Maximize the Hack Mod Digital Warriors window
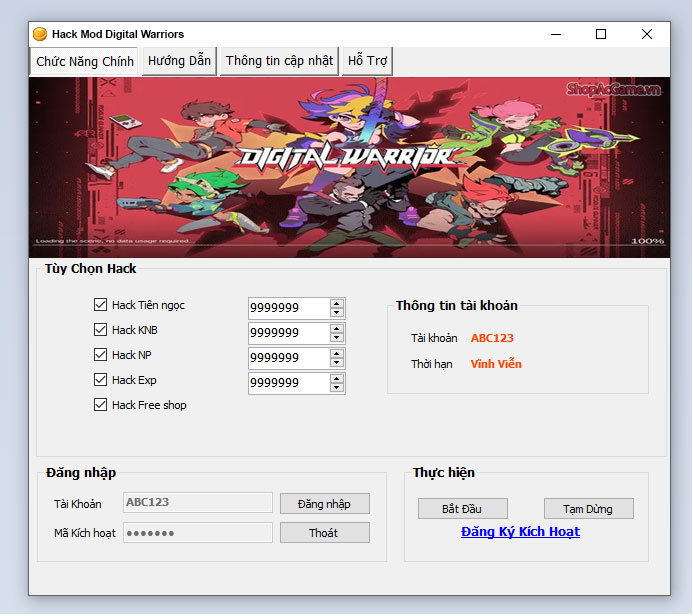Screen dimensions: 693x616 click(601, 34)
